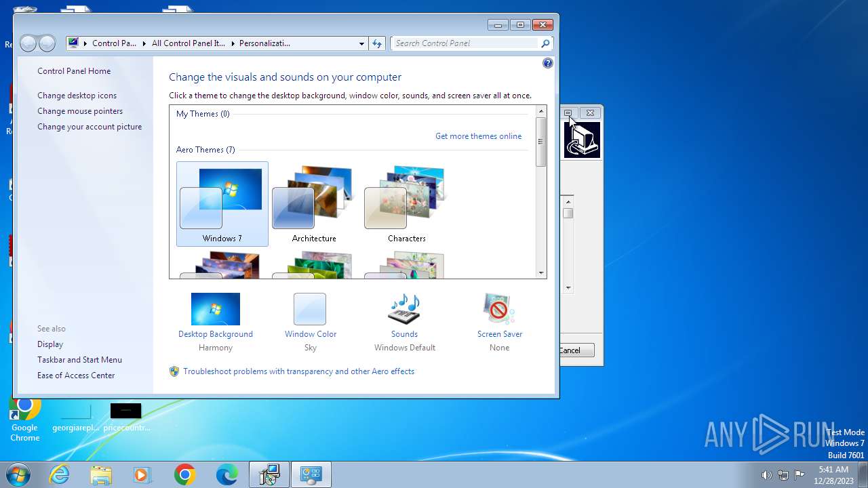Open Change your account picture
Viewport: 868px width, 488px height.
(x=90, y=127)
